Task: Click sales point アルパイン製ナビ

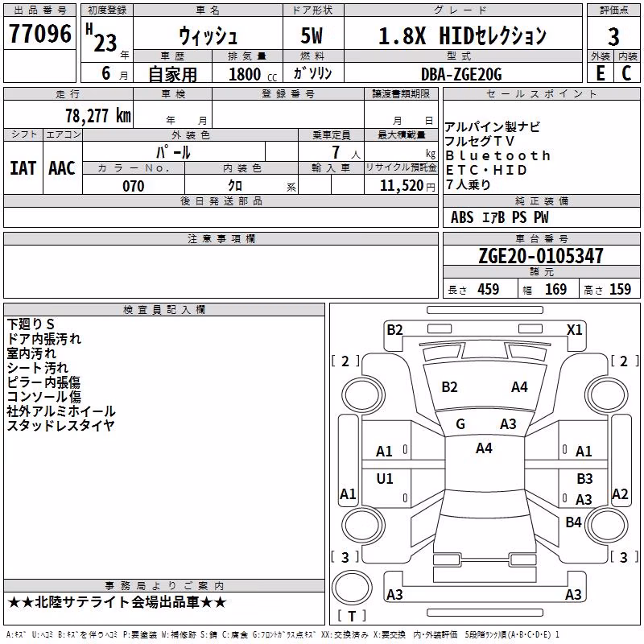Action: click(492, 127)
